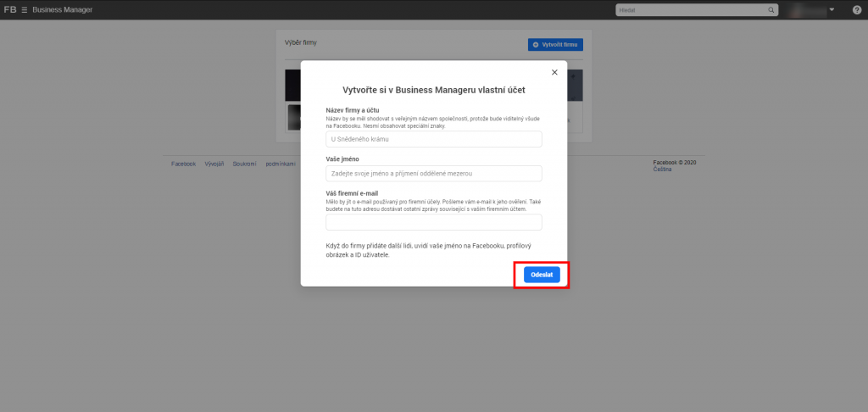Image resolution: width=868 pixels, height=412 pixels.
Task: Focus the Váš firemní e-mail field
Action: pos(433,222)
